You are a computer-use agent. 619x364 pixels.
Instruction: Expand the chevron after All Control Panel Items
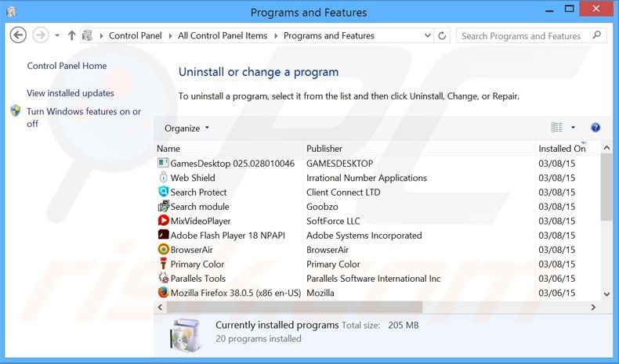[x=276, y=36]
